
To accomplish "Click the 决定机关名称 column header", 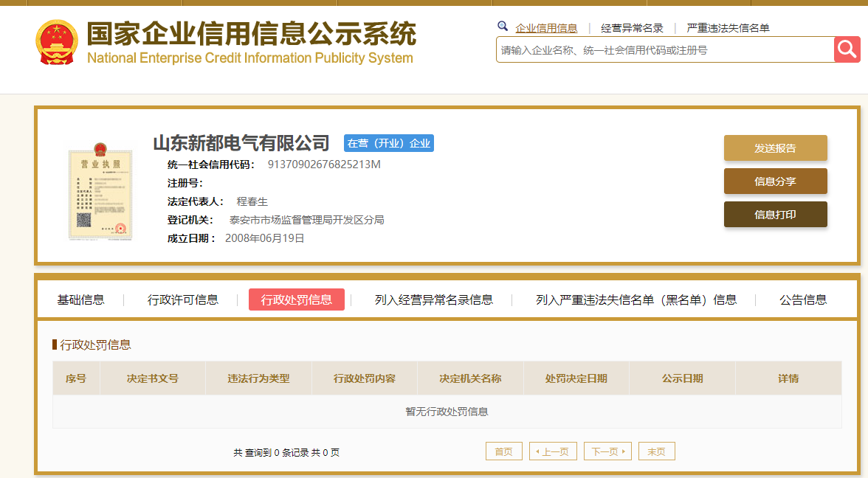I will point(471,378).
